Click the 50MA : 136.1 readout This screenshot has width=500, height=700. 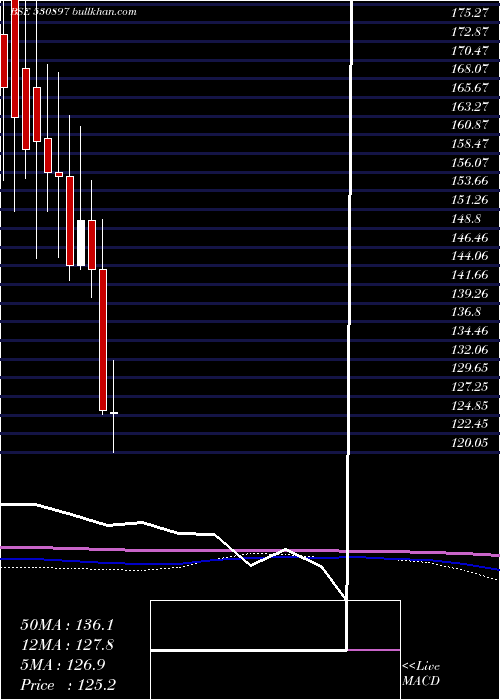pos(66,624)
